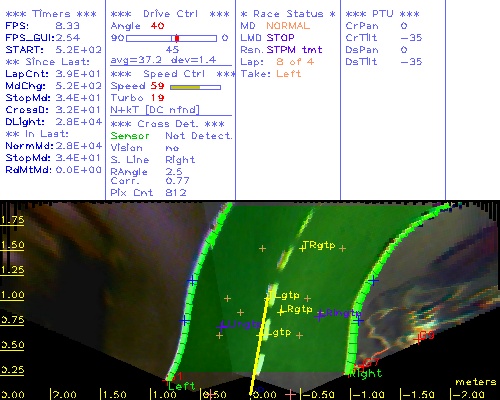The image size is (500, 400).
Task: Click the PTU panel header
Action: (382, 14)
